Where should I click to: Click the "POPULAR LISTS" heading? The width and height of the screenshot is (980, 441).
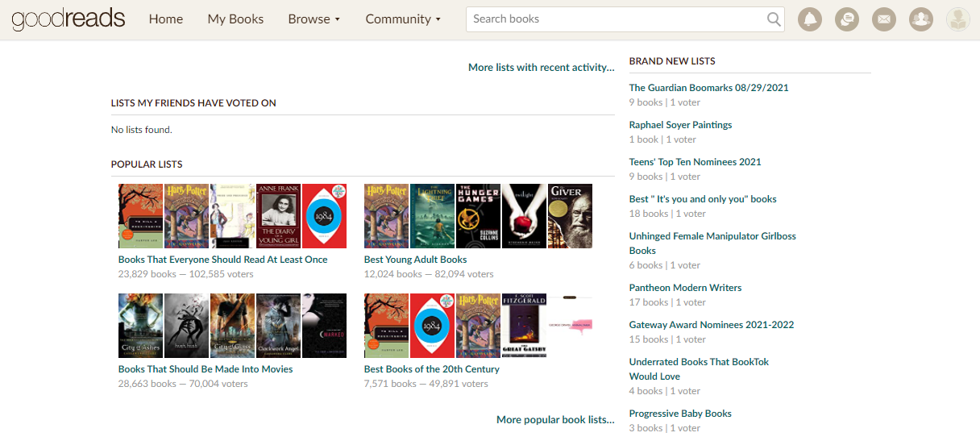[x=147, y=164]
